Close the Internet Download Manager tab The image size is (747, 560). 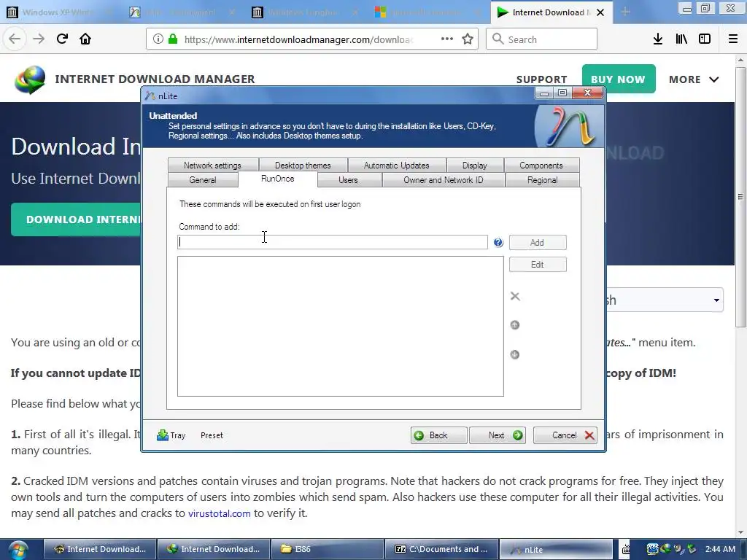pyautogui.click(x=600, y=12)
